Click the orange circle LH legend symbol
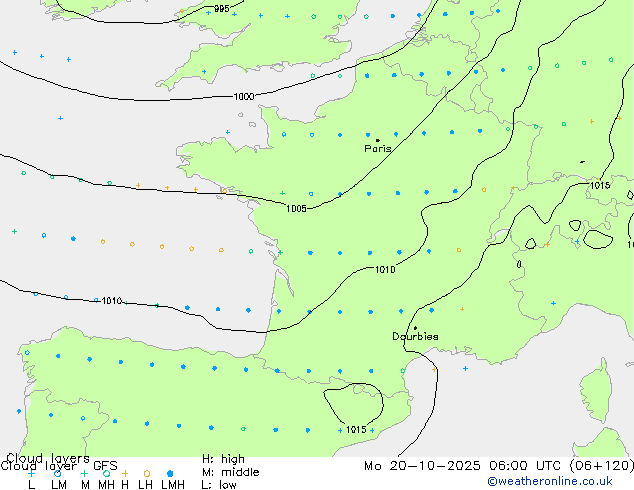634x490 pixels. click(147, 473)
